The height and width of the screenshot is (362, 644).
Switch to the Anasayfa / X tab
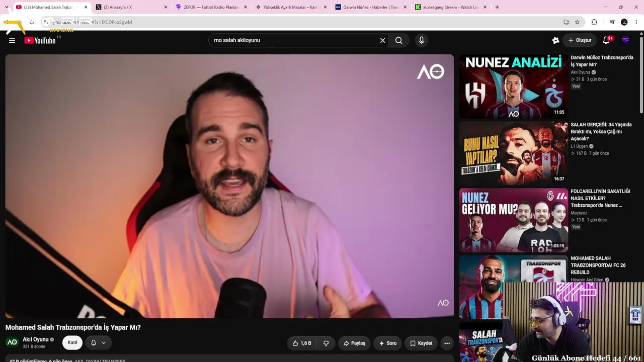(x=132, y=7)
